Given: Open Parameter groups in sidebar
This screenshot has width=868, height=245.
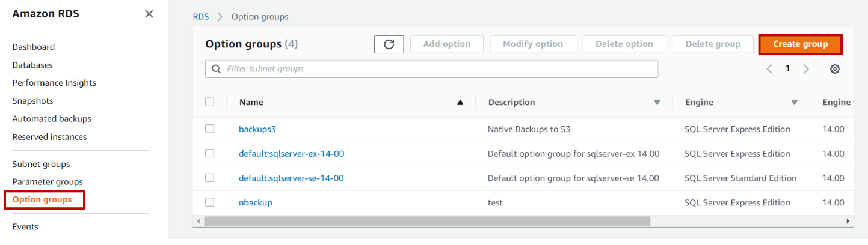Looking at the screenshot, I should 48,182.
